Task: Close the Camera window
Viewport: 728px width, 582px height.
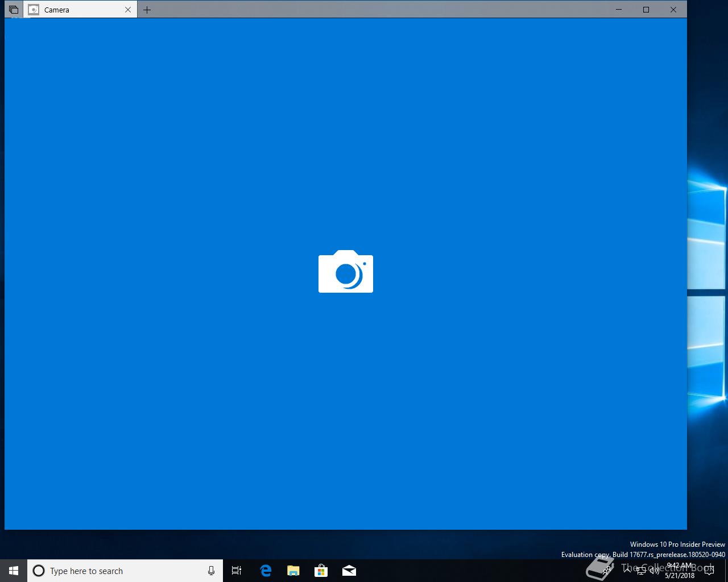Action: 673,9
